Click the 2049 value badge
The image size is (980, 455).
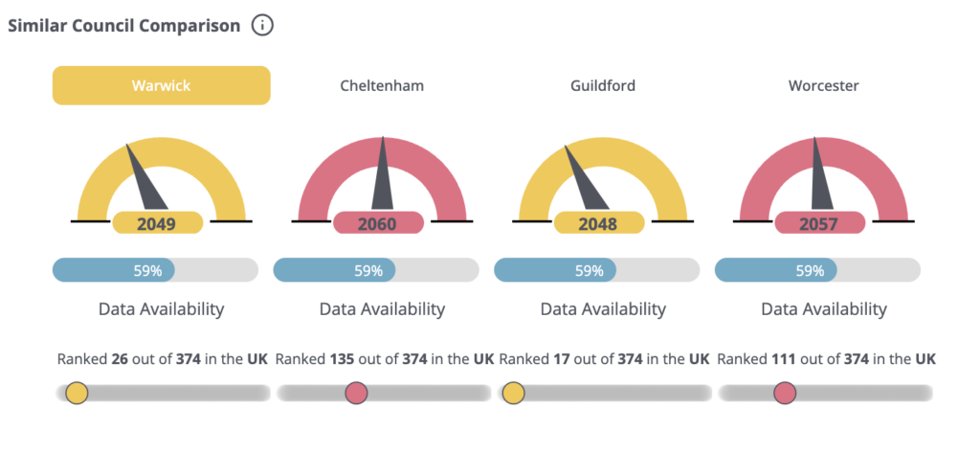(x=157, y=223)
